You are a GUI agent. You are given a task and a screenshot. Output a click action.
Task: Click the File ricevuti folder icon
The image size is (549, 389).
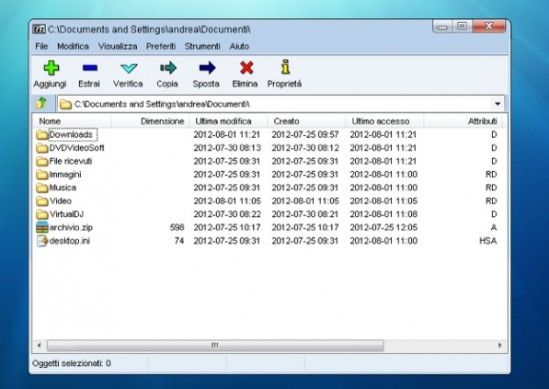click(42, 161)
